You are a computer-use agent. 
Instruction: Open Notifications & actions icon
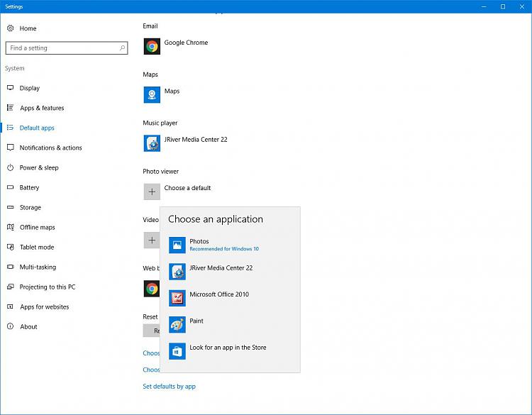click(x=11, y=148)
